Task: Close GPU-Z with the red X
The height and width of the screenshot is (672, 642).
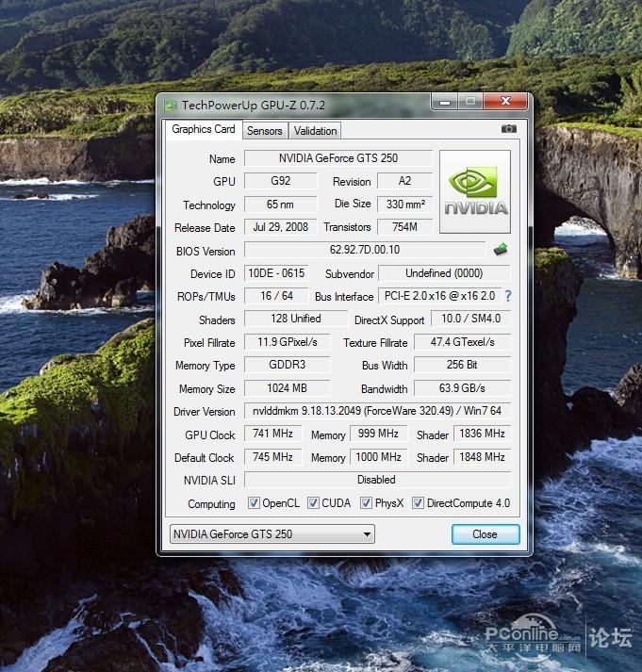Action: [x=505, y=102]
